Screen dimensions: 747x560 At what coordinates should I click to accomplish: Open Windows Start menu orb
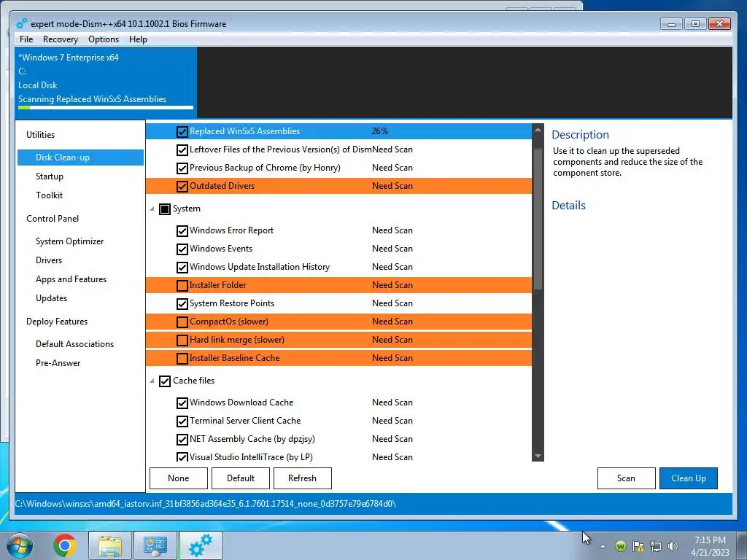tap(20, 545)
